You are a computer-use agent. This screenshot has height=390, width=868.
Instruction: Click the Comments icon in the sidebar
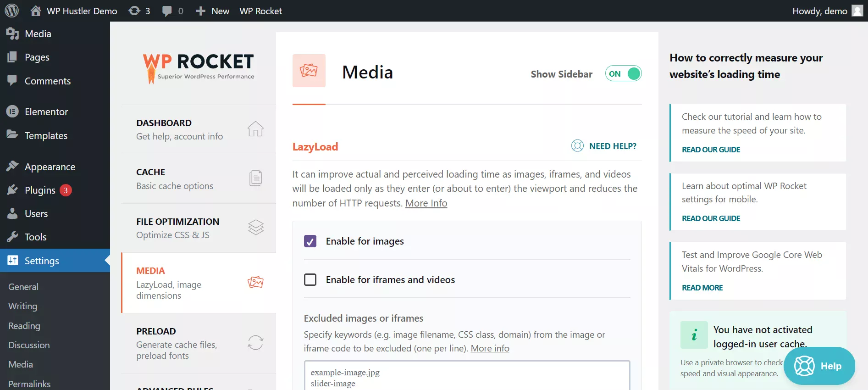(x=12, y=80)
